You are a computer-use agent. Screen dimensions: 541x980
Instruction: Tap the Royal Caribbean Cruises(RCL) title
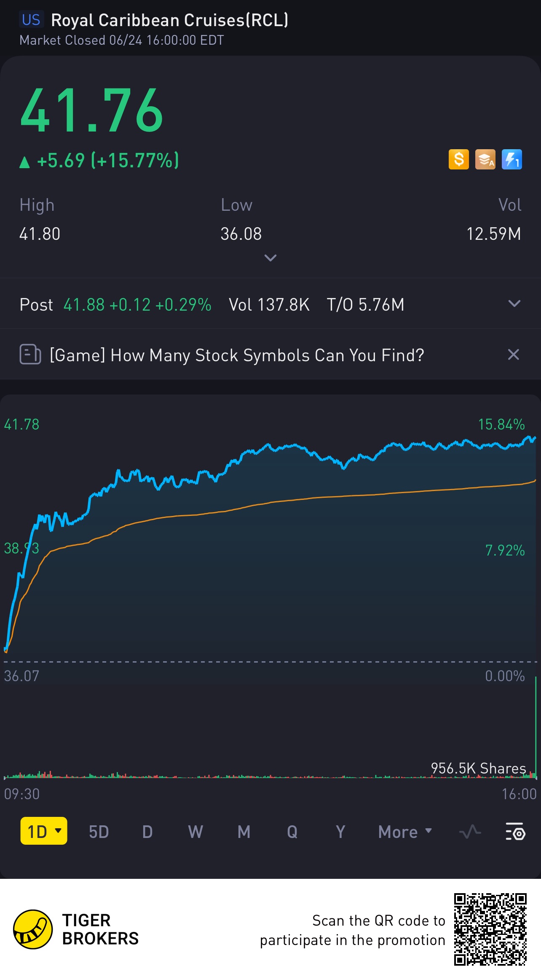click(169, 20)
